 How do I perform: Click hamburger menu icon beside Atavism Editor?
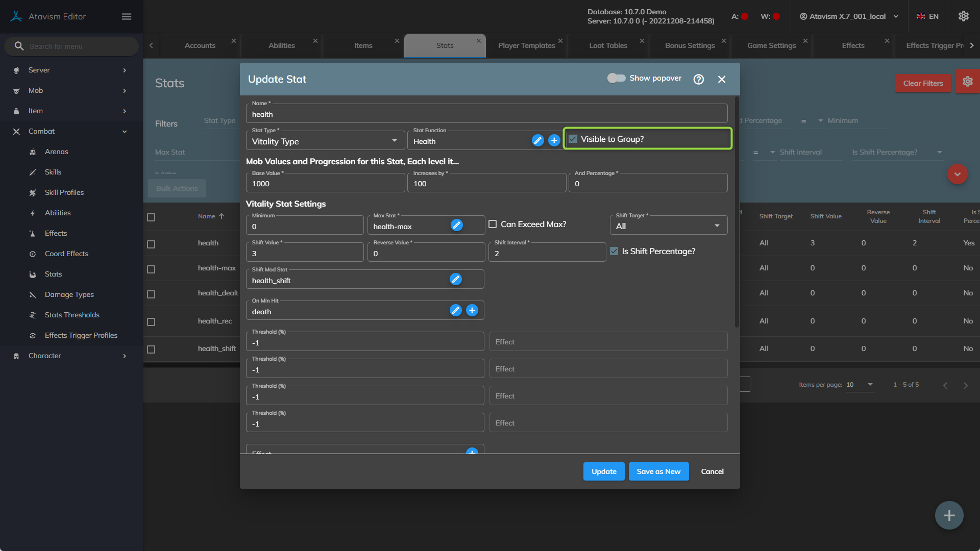tap(127, 16)
